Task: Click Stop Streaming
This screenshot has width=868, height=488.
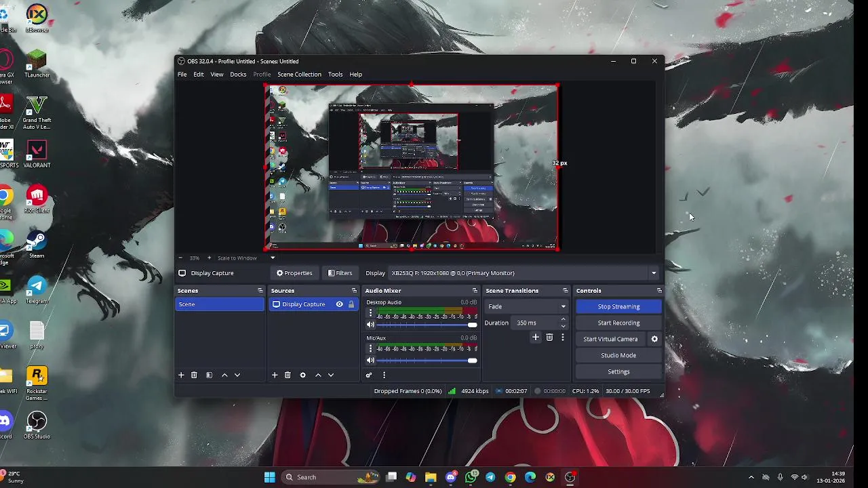Action: click(618, 306)
